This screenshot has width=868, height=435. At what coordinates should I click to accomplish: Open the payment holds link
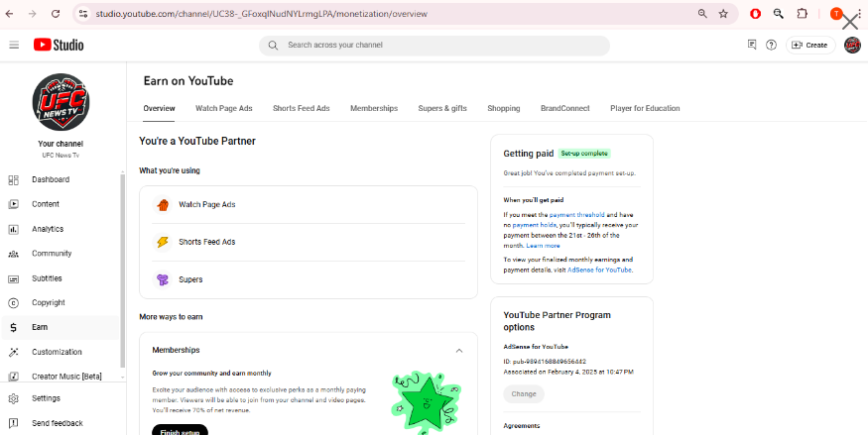(x=534, y=225)
